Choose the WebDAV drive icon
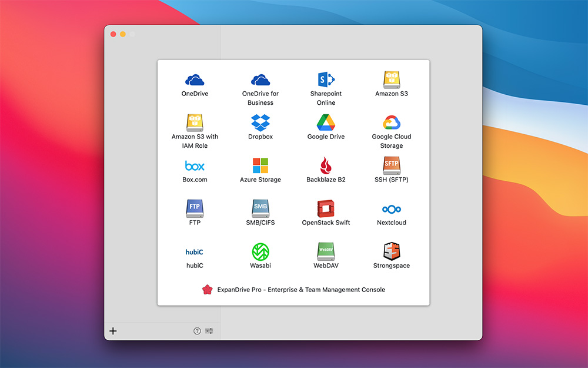588x368 pixels. point(326,251)
